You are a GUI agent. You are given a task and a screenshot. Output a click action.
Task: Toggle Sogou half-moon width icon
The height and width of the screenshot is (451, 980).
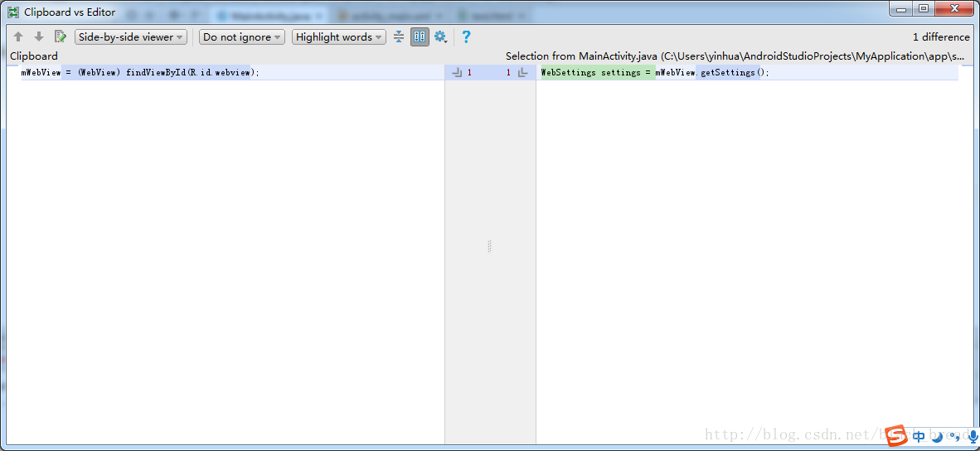[937, 437]
